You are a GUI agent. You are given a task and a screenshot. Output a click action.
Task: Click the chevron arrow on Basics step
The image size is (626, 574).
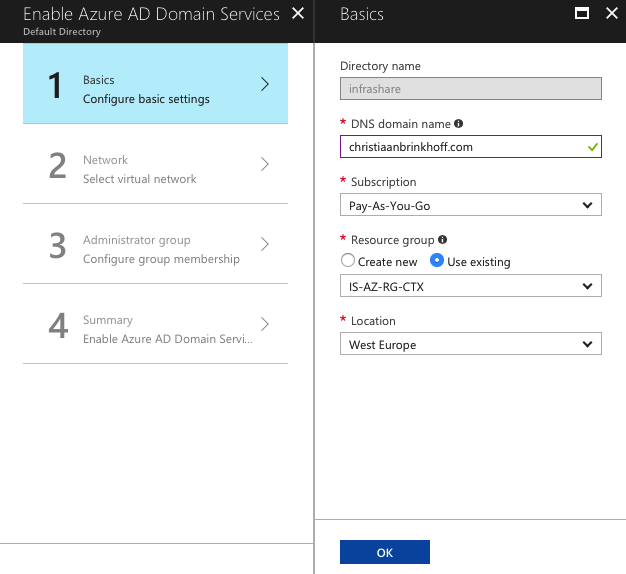pyautogui.click(x=265, y=84)
